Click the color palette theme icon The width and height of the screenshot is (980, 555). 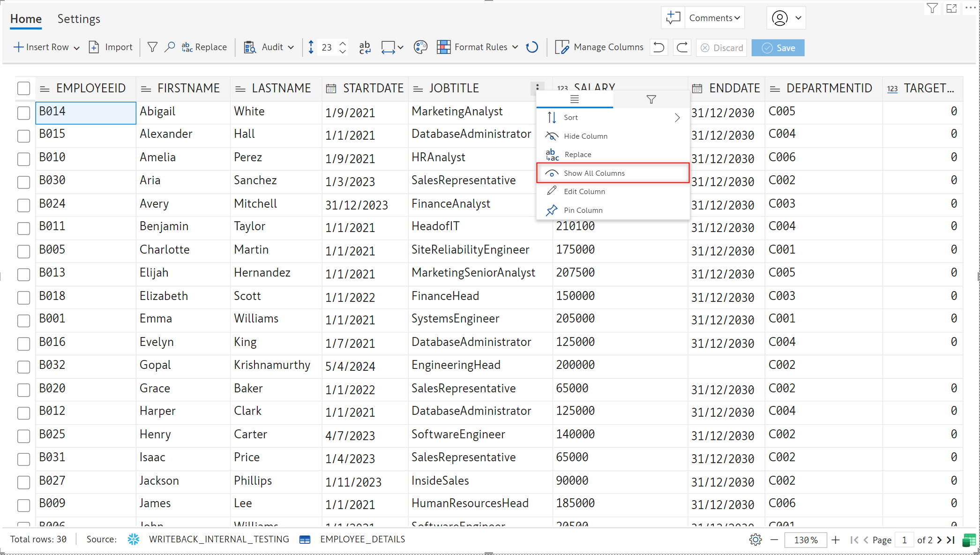point(420,47)
